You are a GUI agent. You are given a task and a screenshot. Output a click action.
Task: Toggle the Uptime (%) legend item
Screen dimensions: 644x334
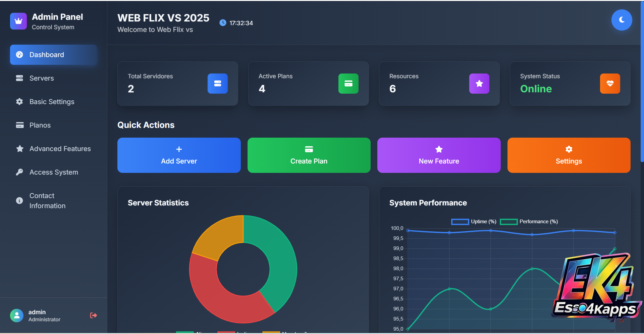(x=474, y=222)
